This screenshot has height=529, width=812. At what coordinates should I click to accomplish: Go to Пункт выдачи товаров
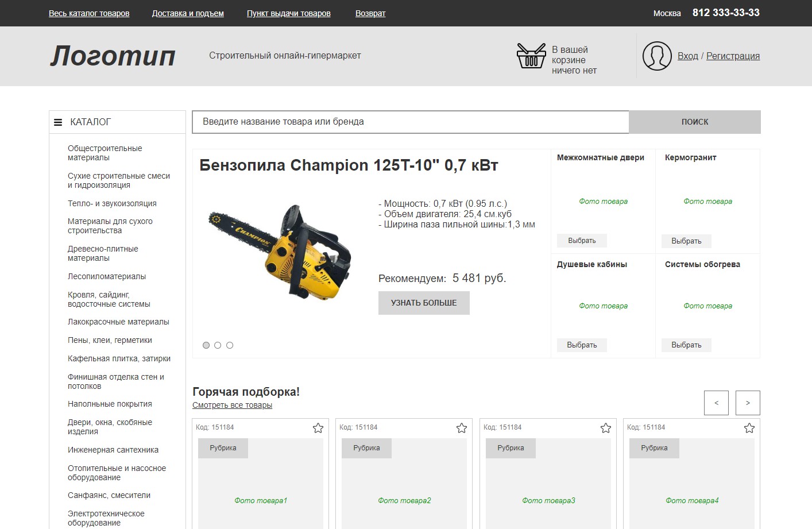coord(289,13)
